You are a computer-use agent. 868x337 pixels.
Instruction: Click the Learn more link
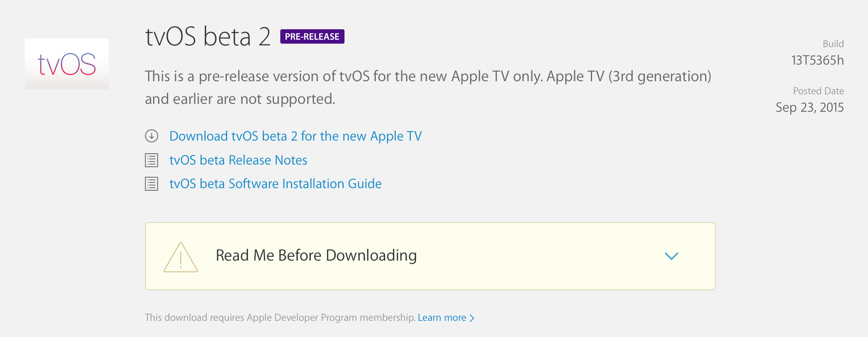442,317
